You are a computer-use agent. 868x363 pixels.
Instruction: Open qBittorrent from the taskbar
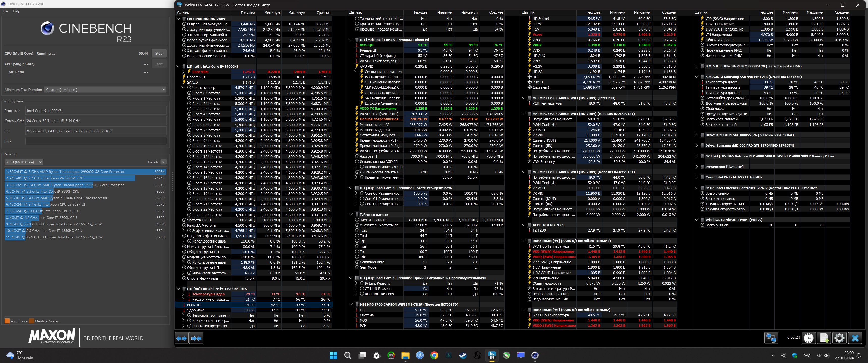[420, 355]
